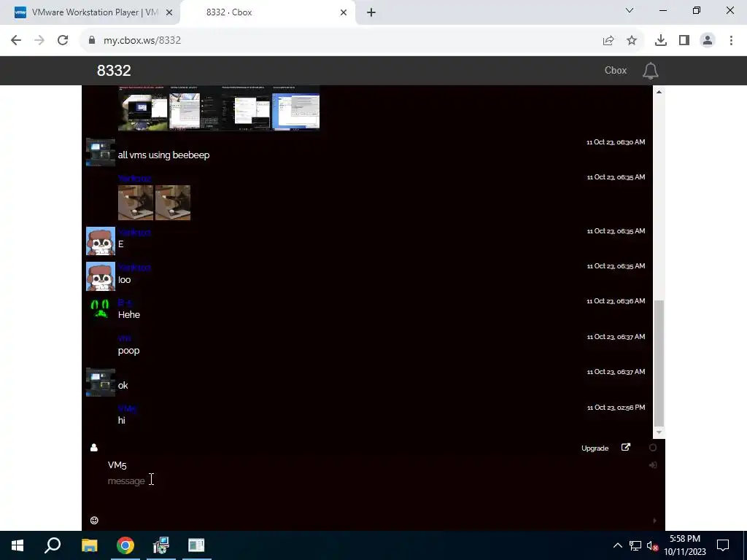
Task: Click the chat scrollbar thumb
Action: point(659,363)
